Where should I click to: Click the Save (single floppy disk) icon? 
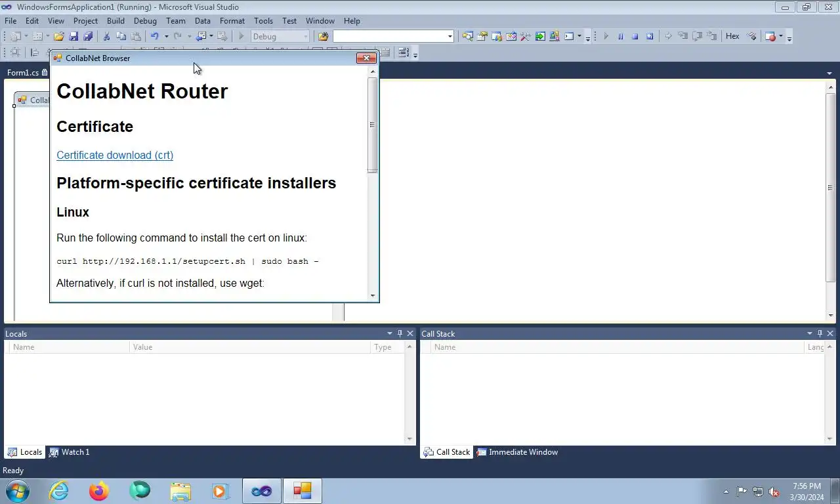(x=73, y=37)
